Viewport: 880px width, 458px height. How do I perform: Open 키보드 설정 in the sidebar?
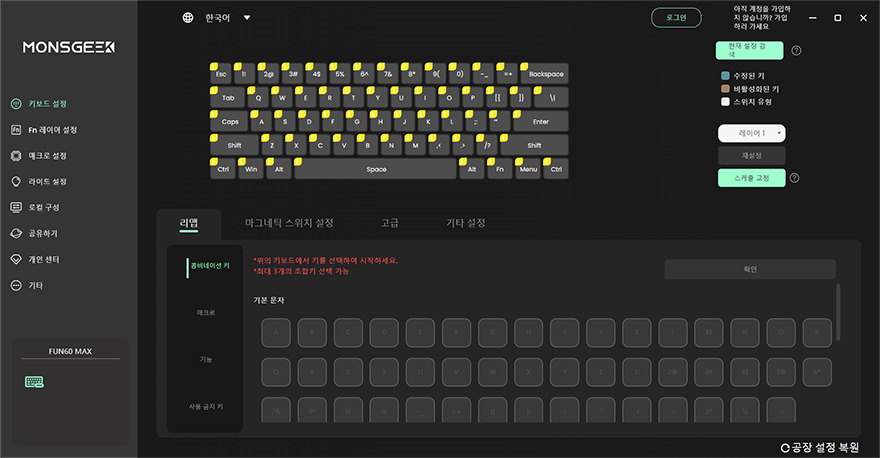39,104
